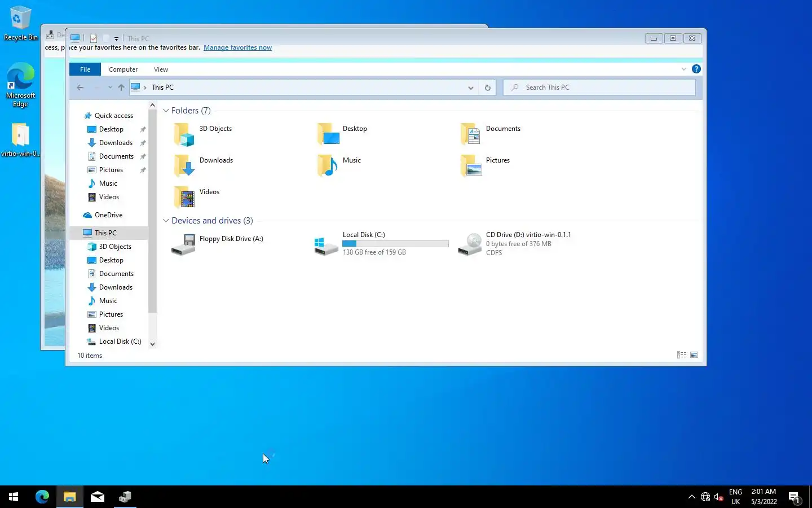Screen dimensions: 812x508
Task: Open the clock showing 2:01 AM
Action: (x=764, y=497)
